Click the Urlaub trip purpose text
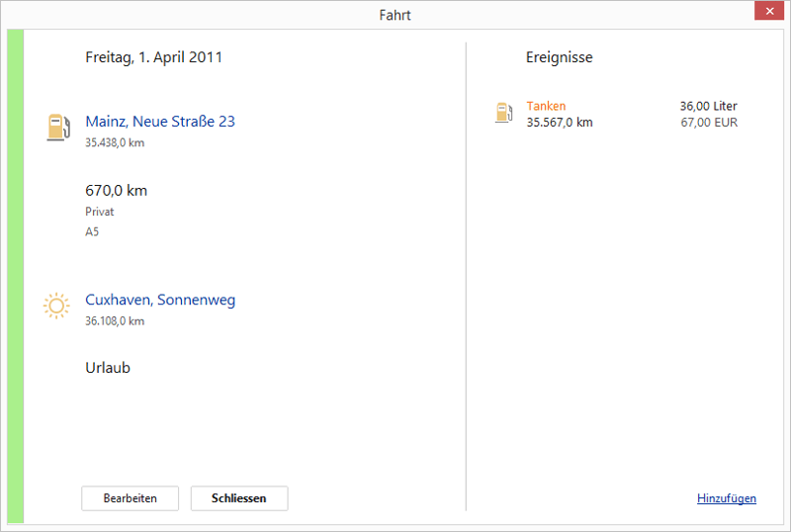 108,368
